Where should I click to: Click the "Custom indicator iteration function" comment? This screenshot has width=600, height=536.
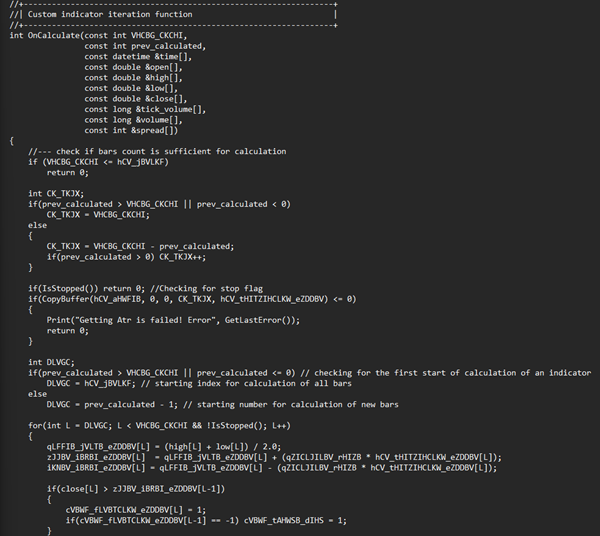click(110, 15)
